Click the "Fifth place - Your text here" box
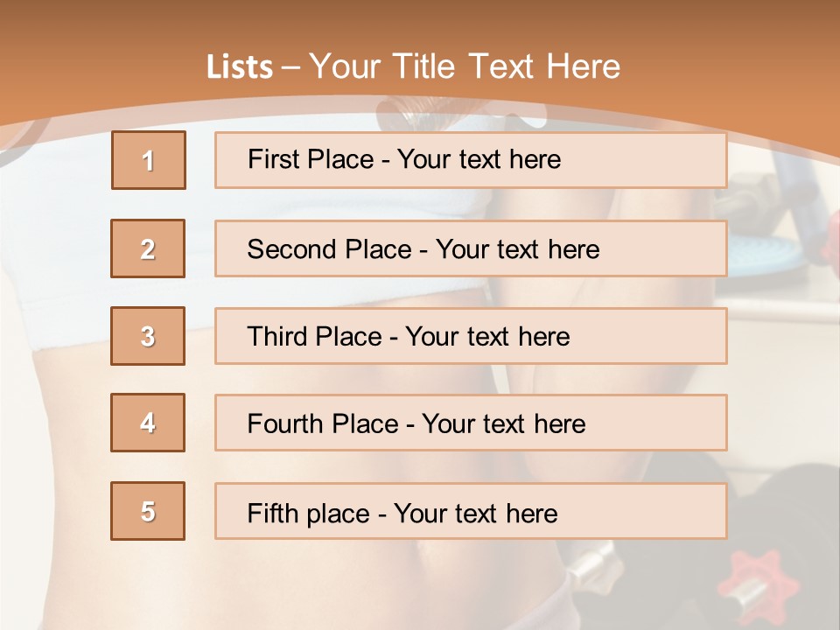Screen dimensions: 840x630 pos(470,512)
